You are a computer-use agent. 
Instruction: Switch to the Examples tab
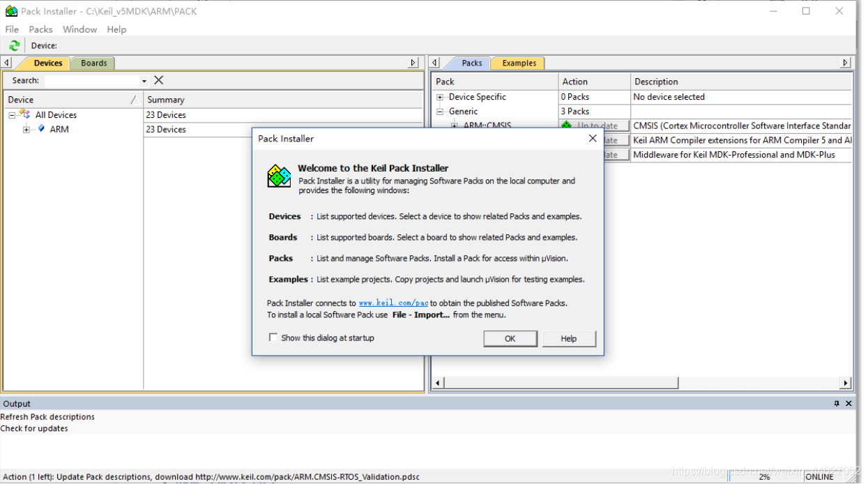[x=519, y=63]
